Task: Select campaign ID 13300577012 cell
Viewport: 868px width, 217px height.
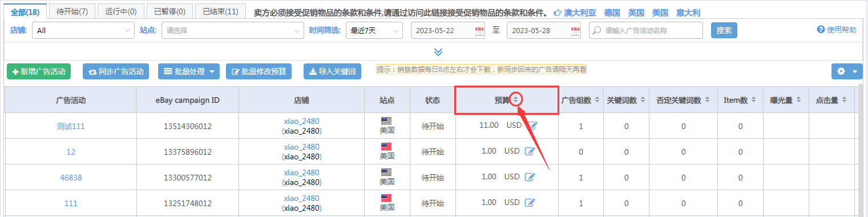Action: [x=188, y=178]
